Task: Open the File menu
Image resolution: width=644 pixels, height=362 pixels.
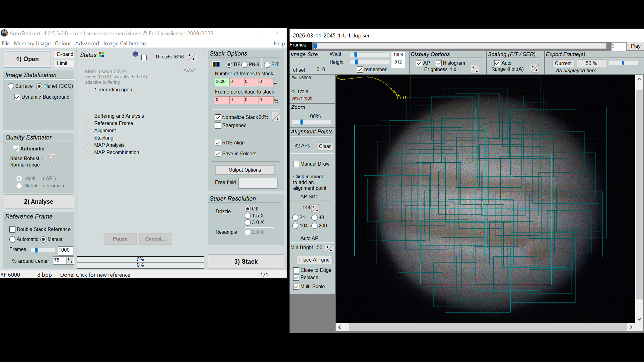Action: (6, 43)
